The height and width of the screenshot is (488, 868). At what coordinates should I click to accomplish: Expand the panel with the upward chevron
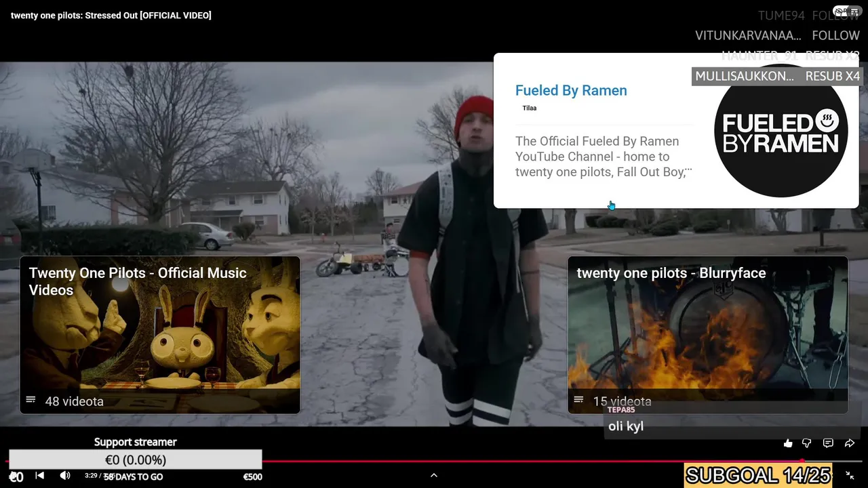tap(434, 476)
